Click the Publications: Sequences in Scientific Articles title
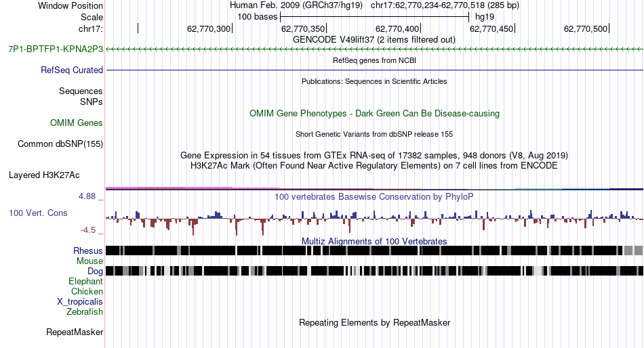Viewport: 644px width, 348px height. (x=374, y=81)
